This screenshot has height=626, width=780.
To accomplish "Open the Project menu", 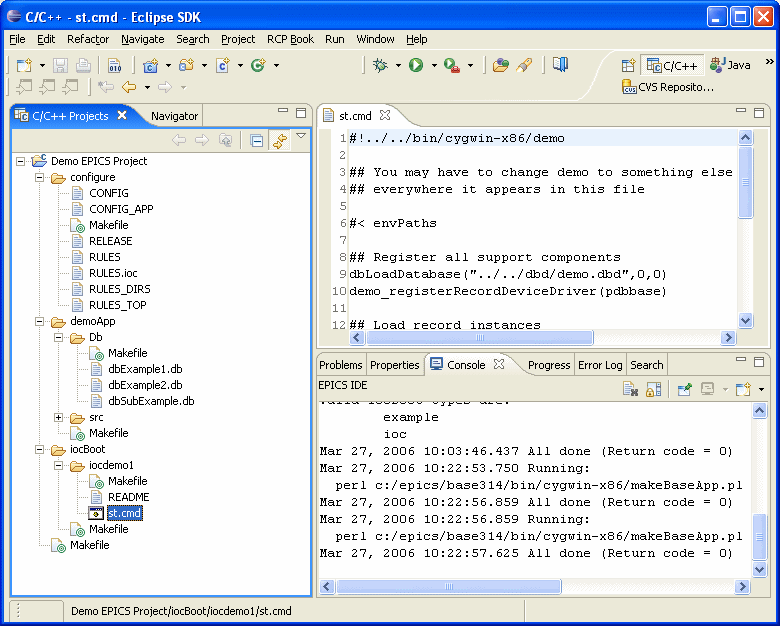I will (x=238, y=39).
